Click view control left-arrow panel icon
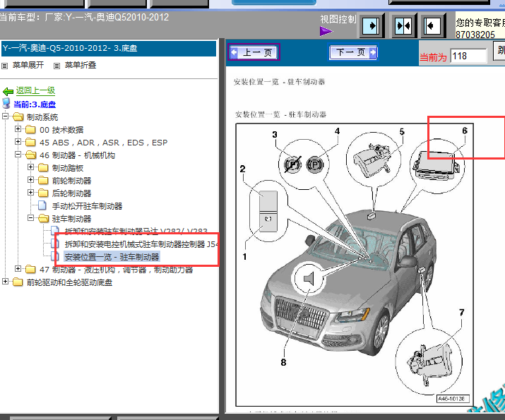This screenshot has height=420, width=505. coord(432,25)
